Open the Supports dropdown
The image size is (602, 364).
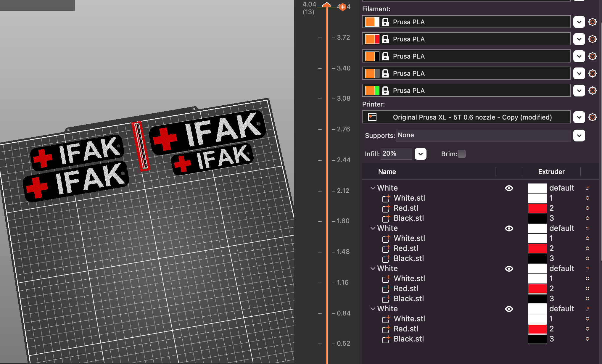pos(579,136)
